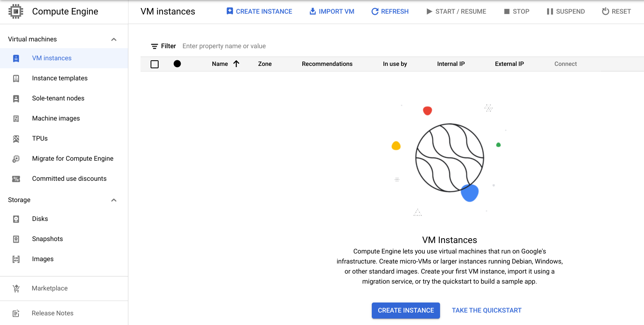Click the RESET button
This screenshot has width=644, height=325.
616,11
